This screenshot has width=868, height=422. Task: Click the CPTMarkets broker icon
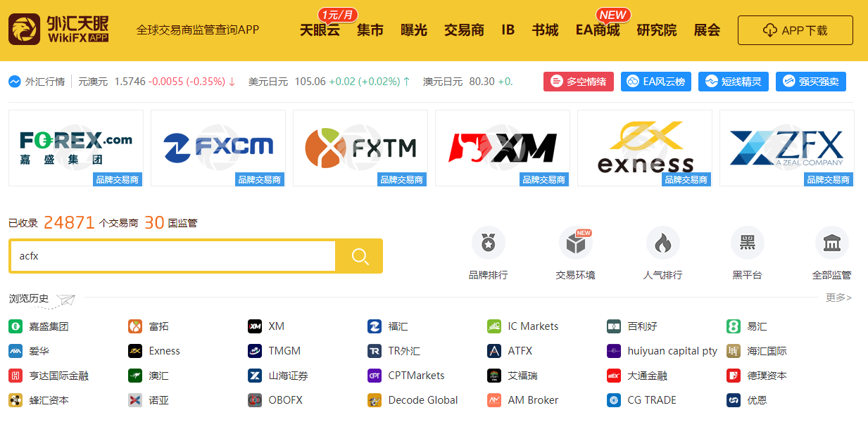(375, 376)
